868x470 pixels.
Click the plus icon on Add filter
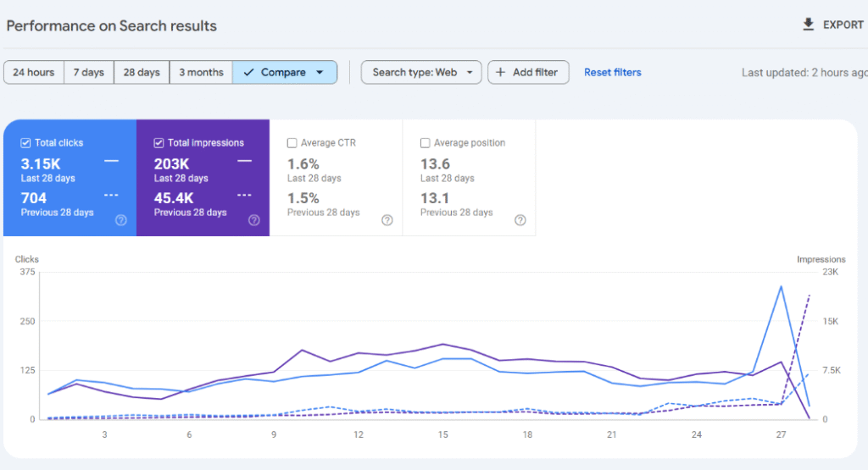click(x=501, y=73)
